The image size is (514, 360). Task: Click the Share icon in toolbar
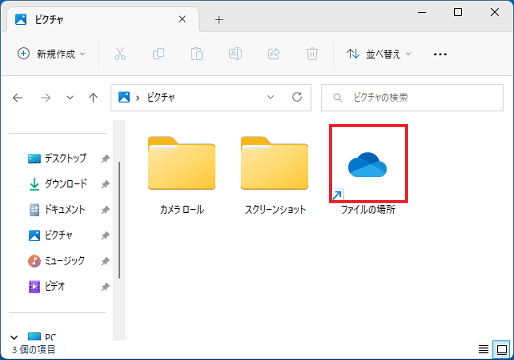274,54
